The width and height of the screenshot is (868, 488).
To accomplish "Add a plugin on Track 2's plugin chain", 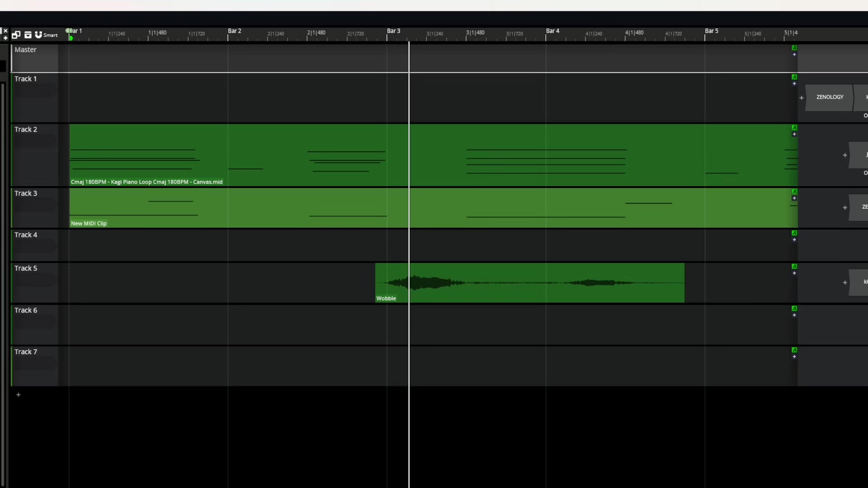I will [x=845, y=155].
